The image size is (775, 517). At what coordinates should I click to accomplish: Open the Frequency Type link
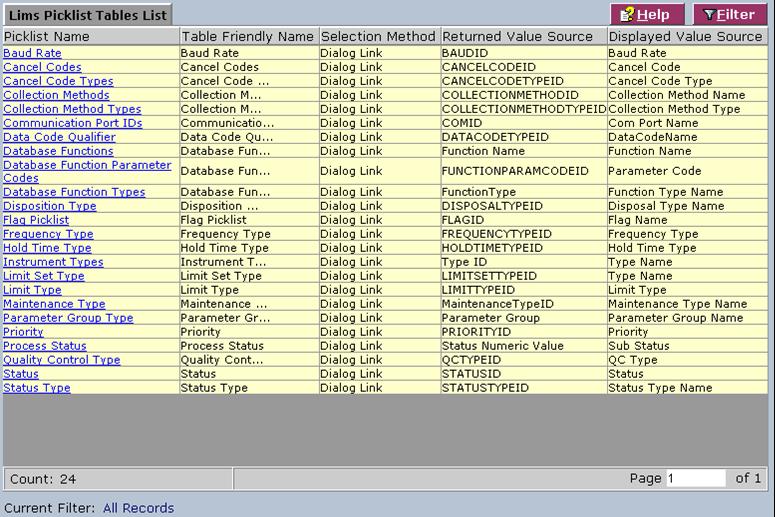(x=48, y=234)
